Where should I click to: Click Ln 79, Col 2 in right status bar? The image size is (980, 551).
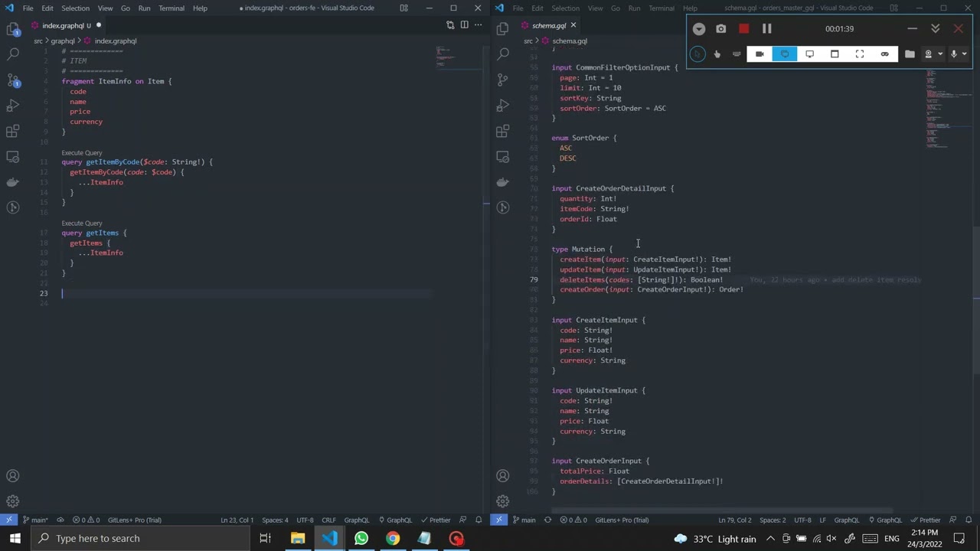(735, 520)
